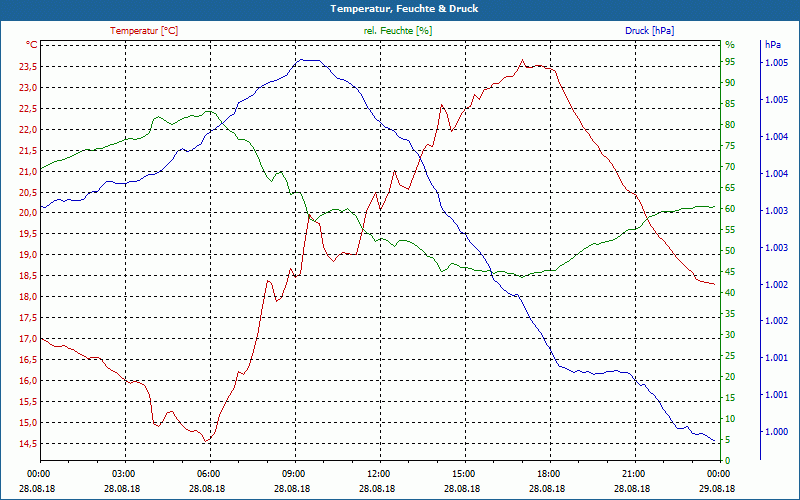Click the green 45 humidity axis value

point(730,272)
